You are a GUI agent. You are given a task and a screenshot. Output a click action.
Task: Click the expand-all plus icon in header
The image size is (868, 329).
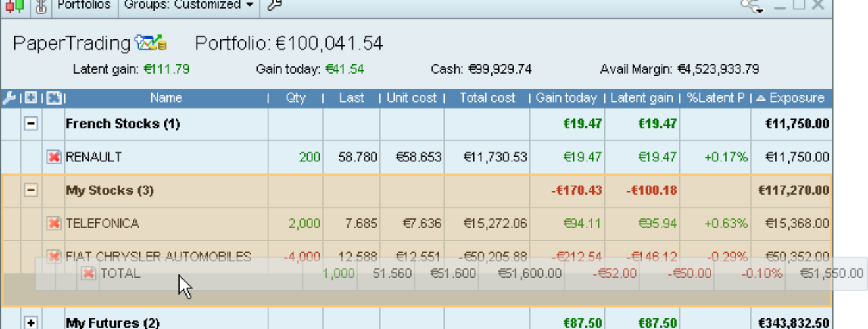point(30,98)
